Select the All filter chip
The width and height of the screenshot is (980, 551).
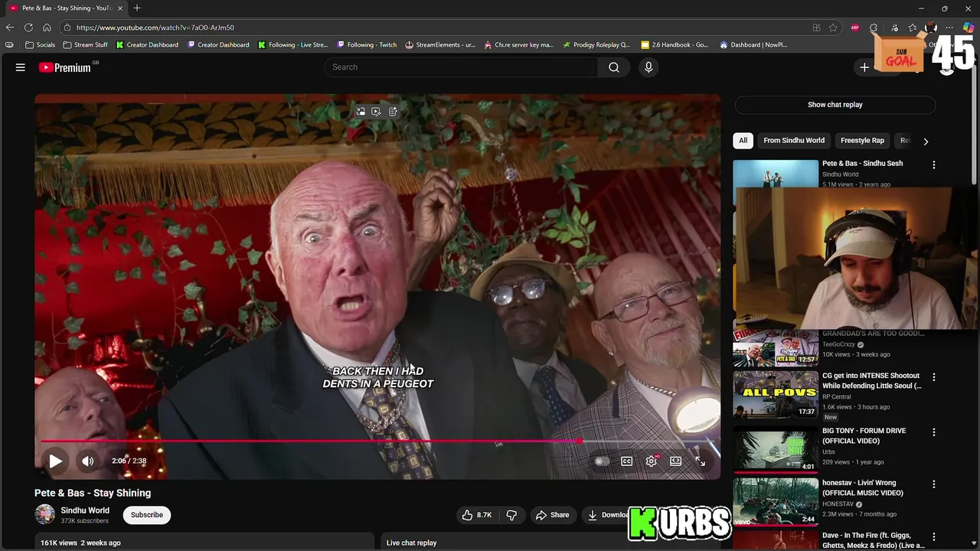(743, 141)
